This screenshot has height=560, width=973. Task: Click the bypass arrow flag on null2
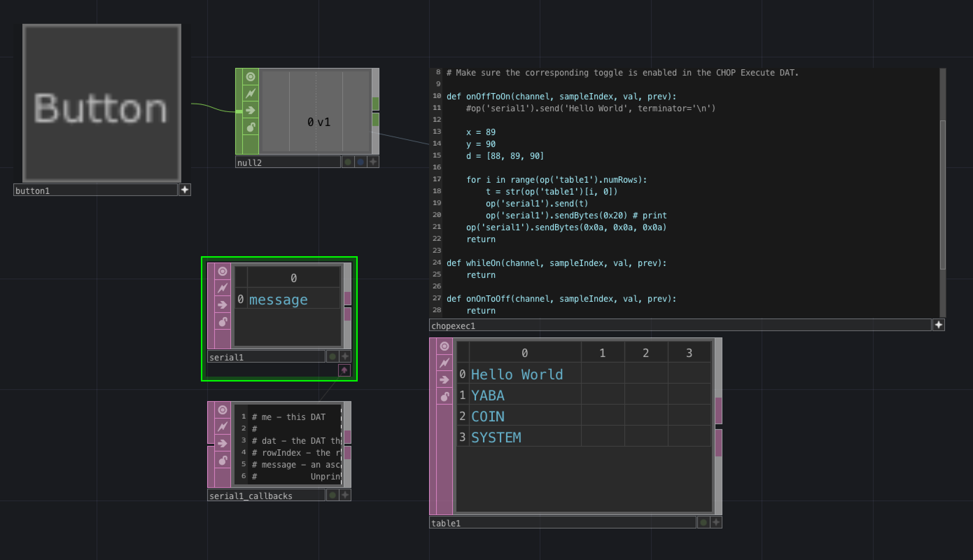250,111
